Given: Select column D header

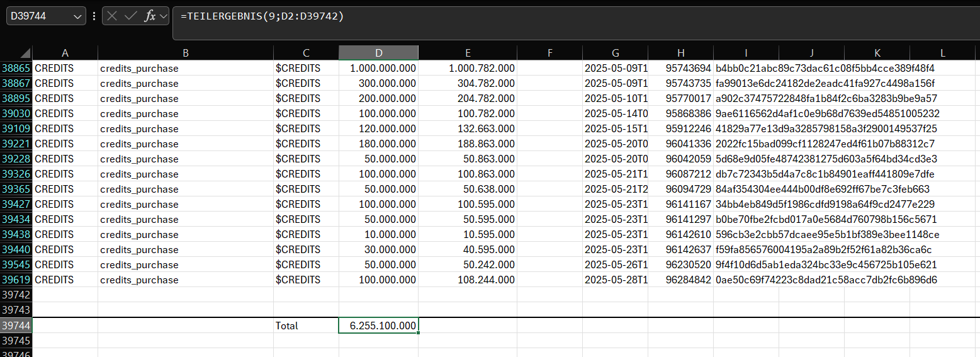Looking at the screenshot, I should tap(378, 53).
